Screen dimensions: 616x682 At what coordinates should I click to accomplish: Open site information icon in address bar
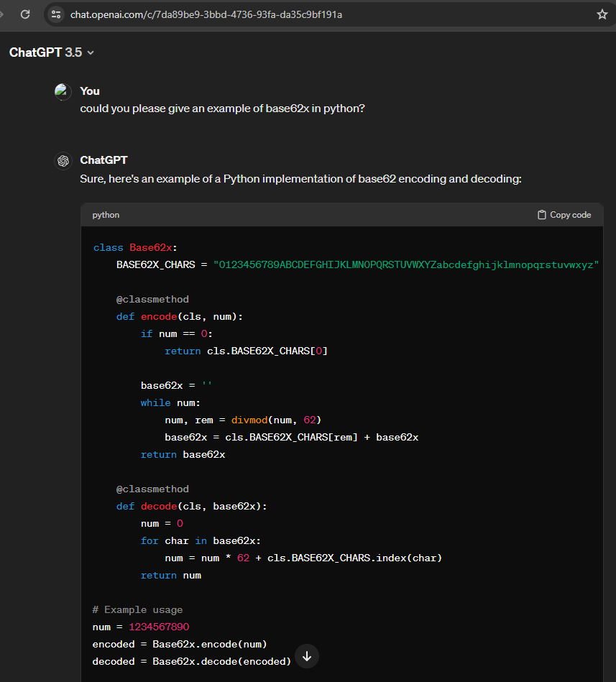point(58,14)
